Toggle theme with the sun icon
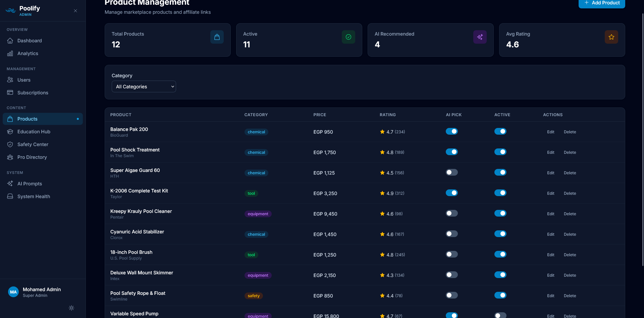Viewport: 644px width, 318px height. [71, 308]
